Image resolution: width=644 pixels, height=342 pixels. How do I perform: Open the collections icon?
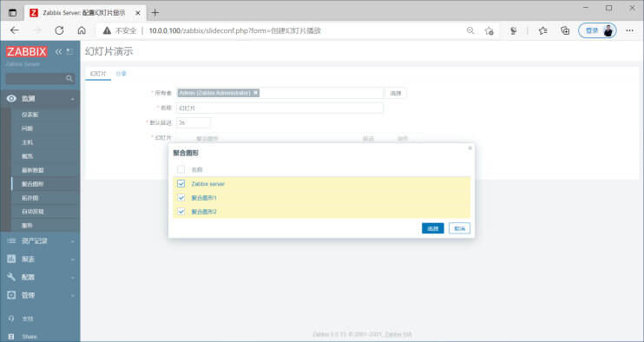565,30
